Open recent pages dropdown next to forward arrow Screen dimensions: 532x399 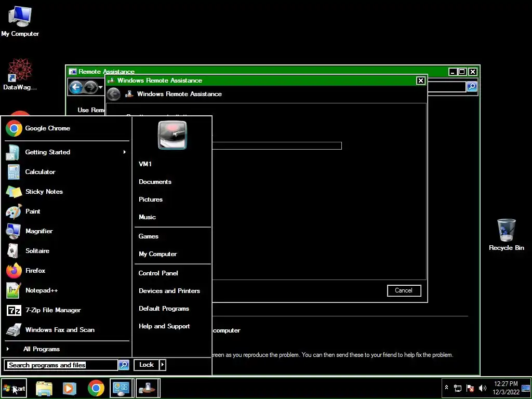tap(100, 87)
